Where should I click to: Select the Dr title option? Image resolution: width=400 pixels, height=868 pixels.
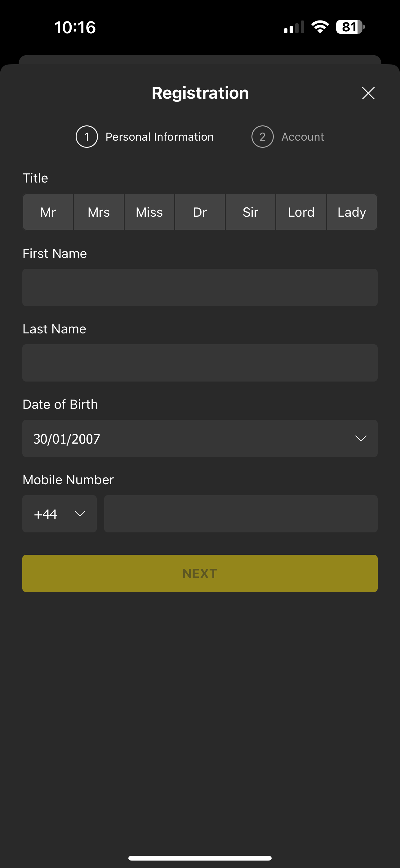200,212
